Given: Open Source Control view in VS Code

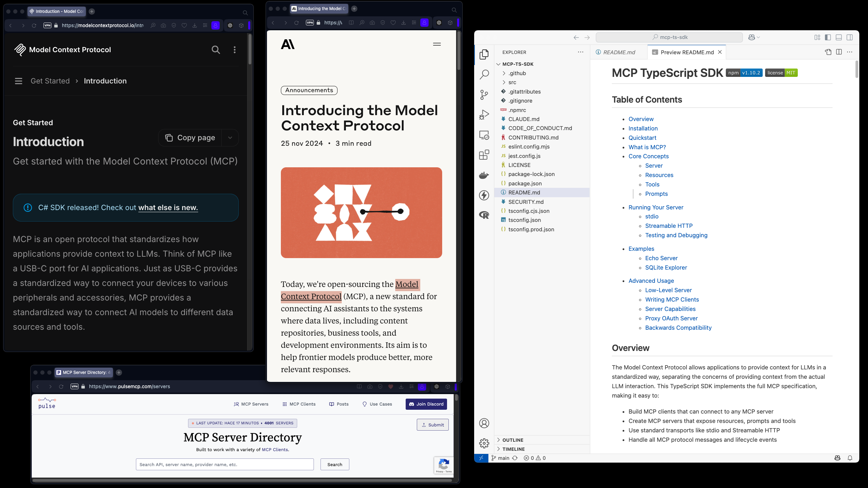Looking at the screenshot, I should point(484,95).
